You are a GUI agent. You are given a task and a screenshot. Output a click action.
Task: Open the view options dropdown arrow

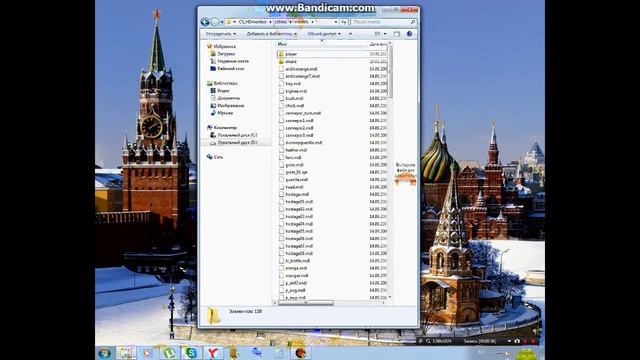point(385,34)
